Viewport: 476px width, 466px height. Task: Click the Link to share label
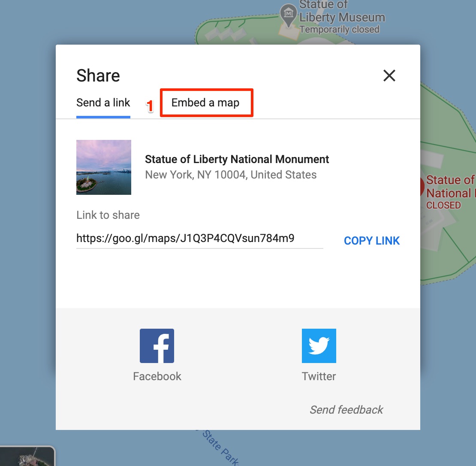pos(108,215)
